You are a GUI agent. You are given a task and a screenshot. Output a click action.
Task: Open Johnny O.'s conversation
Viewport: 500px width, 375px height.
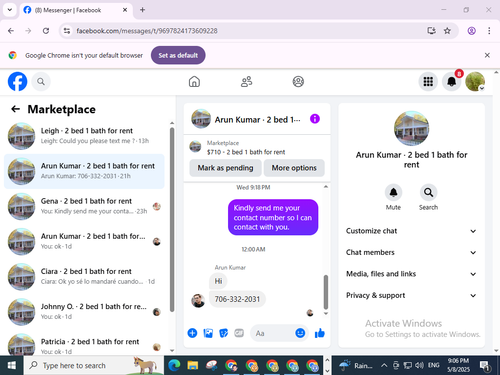(x=84, y=311)
